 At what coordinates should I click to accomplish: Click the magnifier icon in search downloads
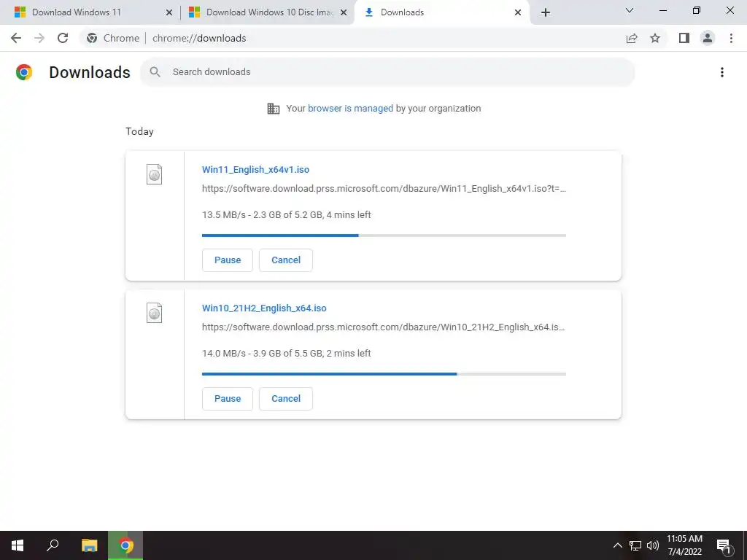[x=155, y=72]
